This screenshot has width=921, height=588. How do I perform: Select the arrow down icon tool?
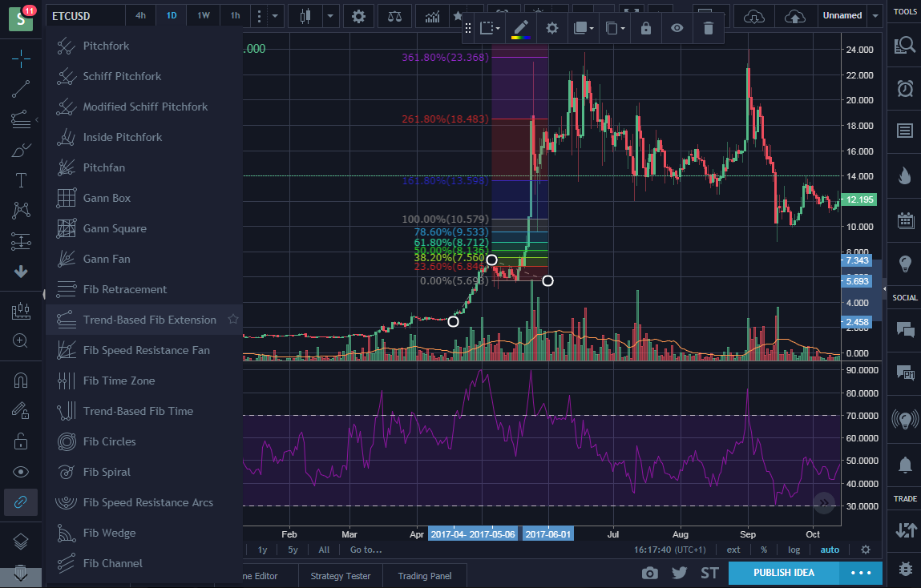[x=21, y=271]
